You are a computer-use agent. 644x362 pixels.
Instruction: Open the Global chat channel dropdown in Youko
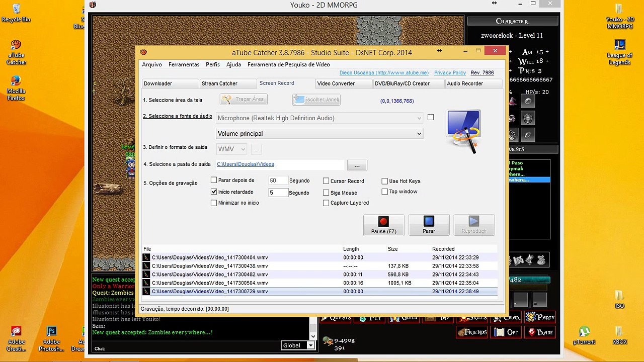coord(298,345)
